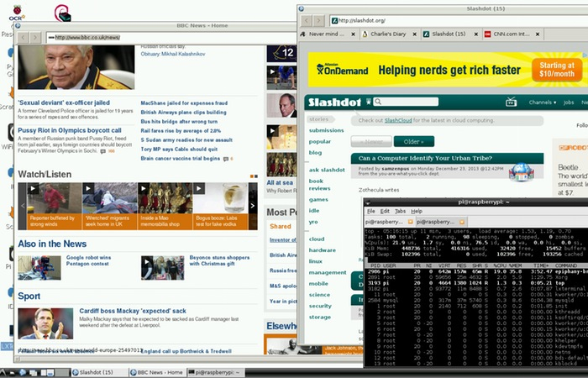
Task: Open the File menu in terminal
Action: point(371,211)
